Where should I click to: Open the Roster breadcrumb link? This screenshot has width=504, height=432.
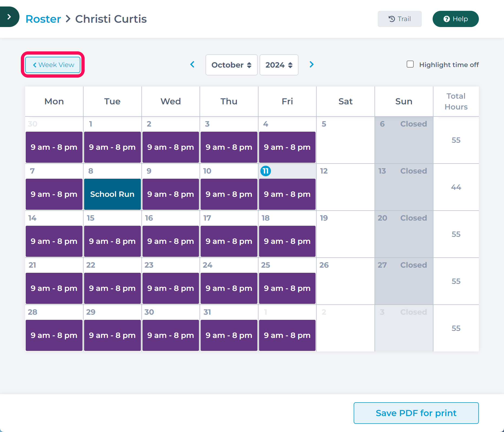coord(43,19)
